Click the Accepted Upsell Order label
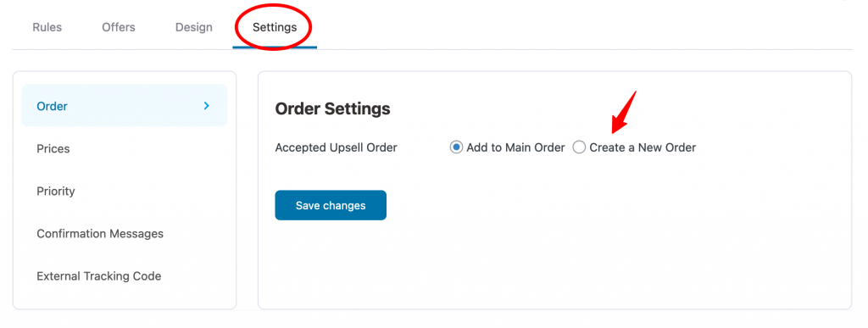868x328 pixels. (336, 147)
